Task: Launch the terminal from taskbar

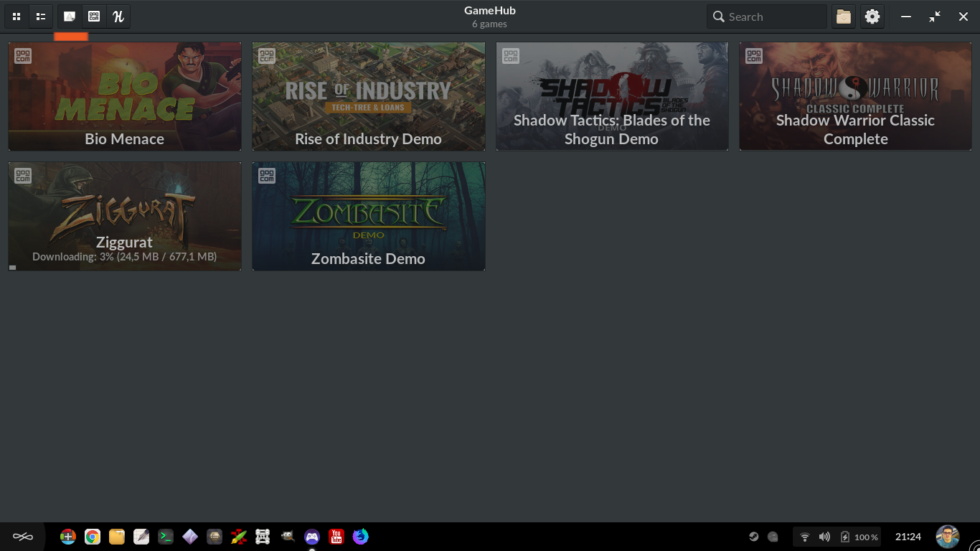Action: (x=166, y=537)
